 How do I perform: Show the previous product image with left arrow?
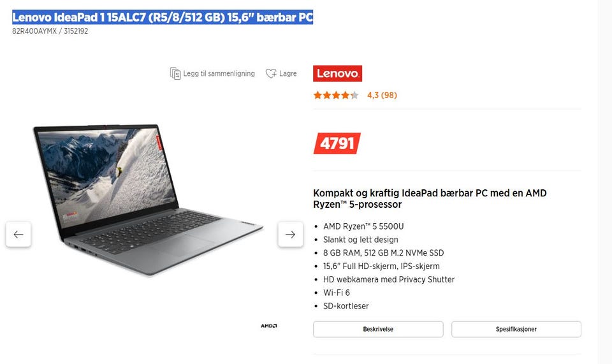click(x=18, y=235)
